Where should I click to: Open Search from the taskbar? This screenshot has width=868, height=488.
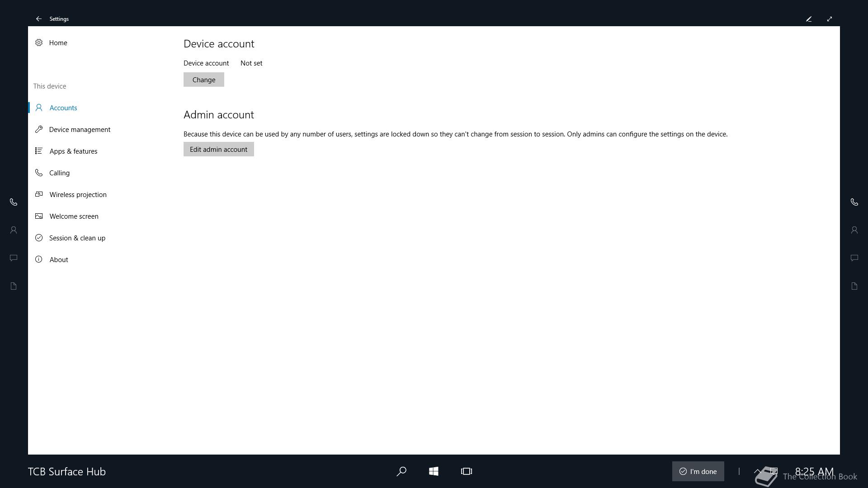(401, 471)
